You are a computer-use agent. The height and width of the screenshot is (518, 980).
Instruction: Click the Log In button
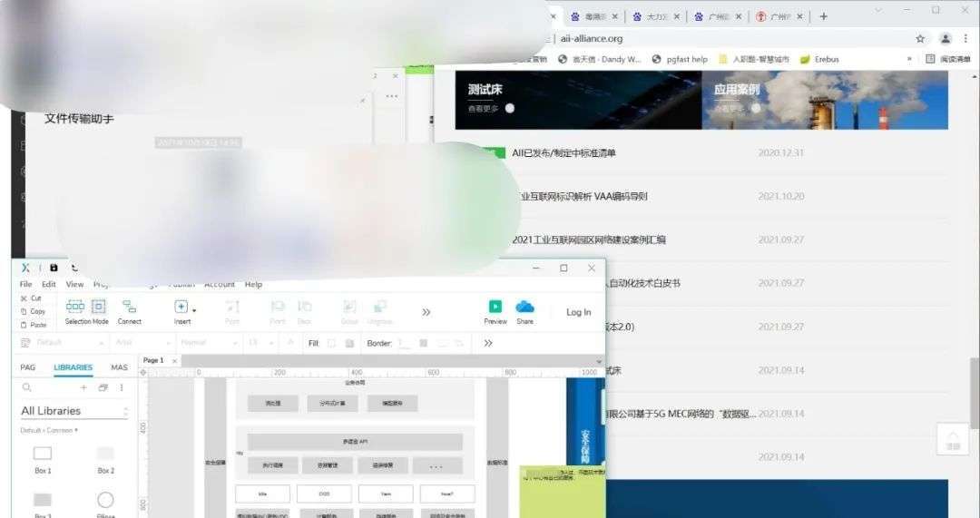578,312
